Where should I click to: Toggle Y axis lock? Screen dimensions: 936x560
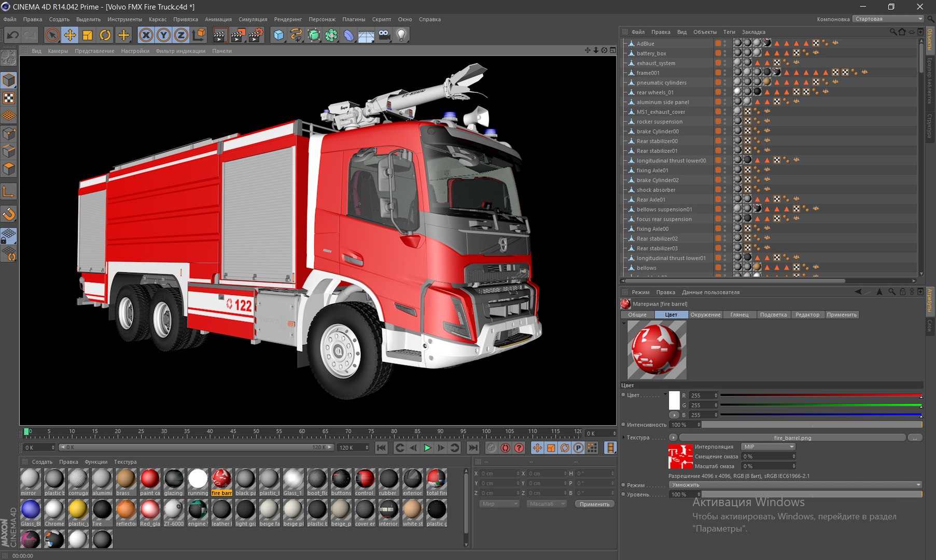point(164,35)
